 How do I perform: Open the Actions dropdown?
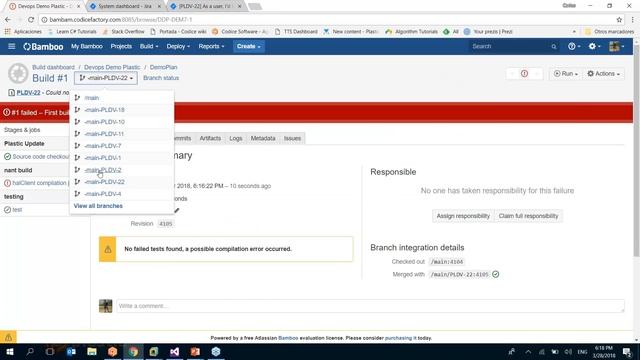click(x=604, y=74)
